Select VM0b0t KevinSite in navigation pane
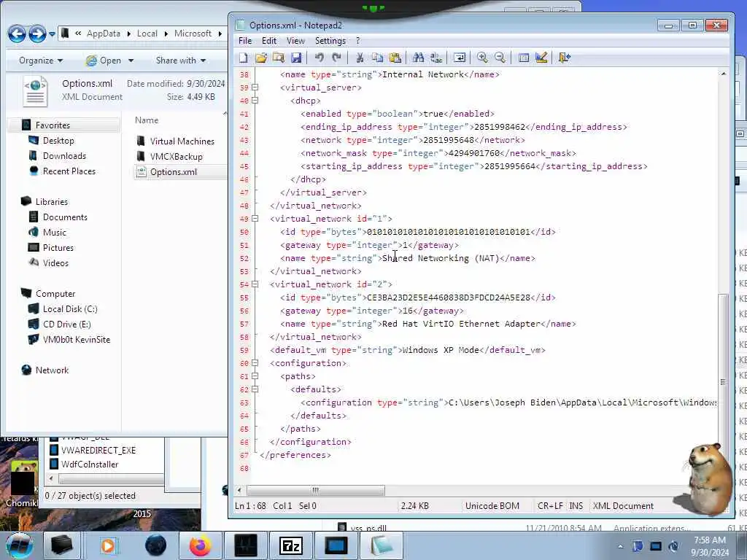This screenshot has height=560, width=747. click(76, 340)
